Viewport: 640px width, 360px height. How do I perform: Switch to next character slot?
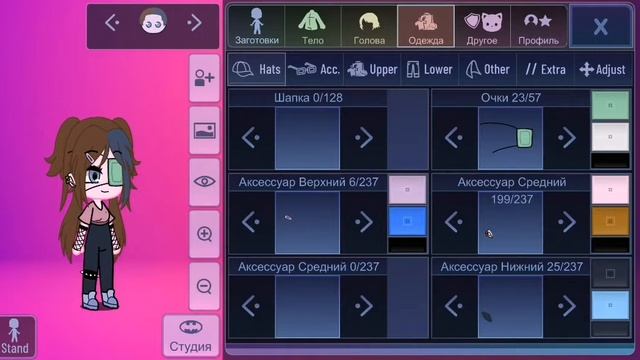(194, 23)
